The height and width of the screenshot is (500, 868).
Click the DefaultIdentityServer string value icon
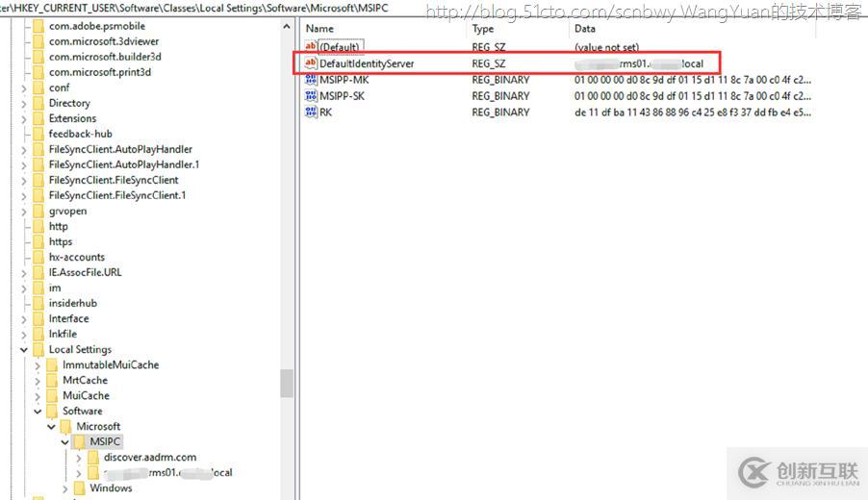(x=311, y=63)
